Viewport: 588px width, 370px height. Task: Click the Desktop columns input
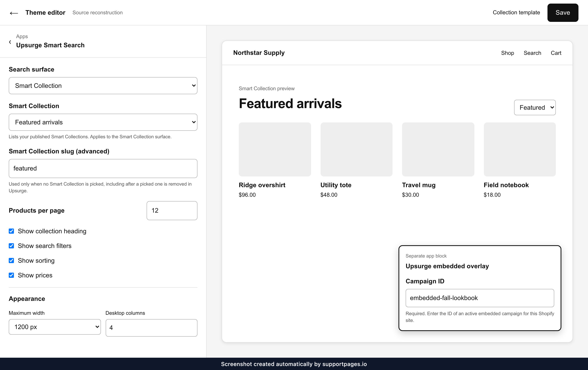151,328
